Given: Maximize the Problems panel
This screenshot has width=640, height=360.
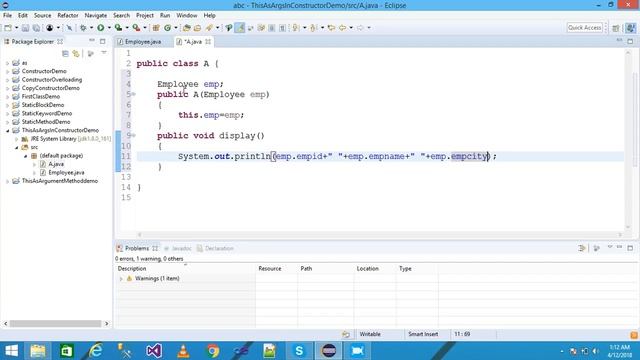Looking at the screenshot, I should [x=630, y=248].
